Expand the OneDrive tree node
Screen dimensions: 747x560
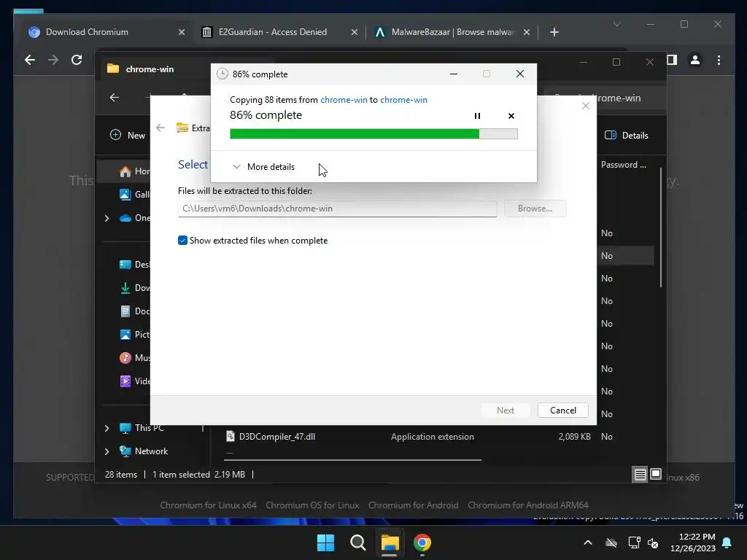[x=107, y=218]
